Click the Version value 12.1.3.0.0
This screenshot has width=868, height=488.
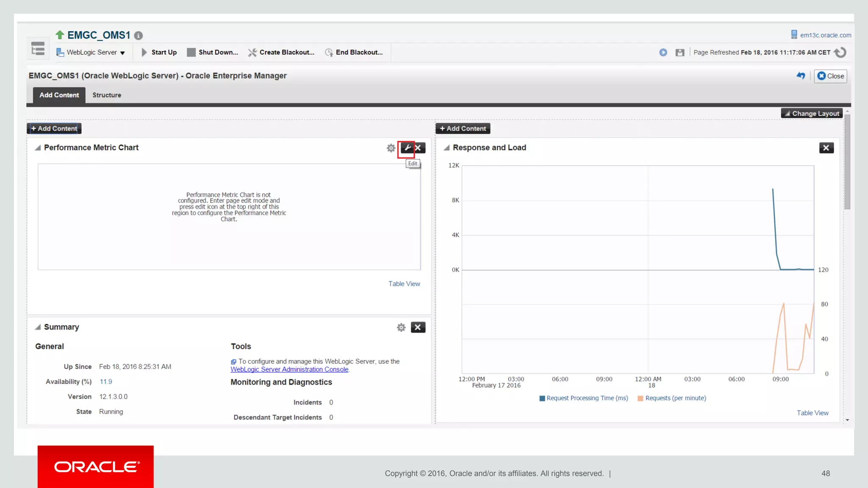pyautogui.click(x=113, y=397)
